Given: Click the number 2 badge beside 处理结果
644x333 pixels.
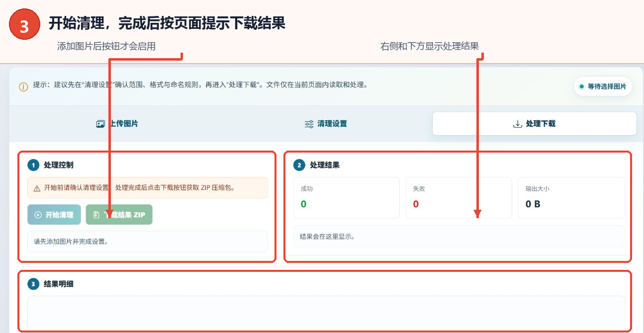Looking at the screenshot, I should point(299,165).
